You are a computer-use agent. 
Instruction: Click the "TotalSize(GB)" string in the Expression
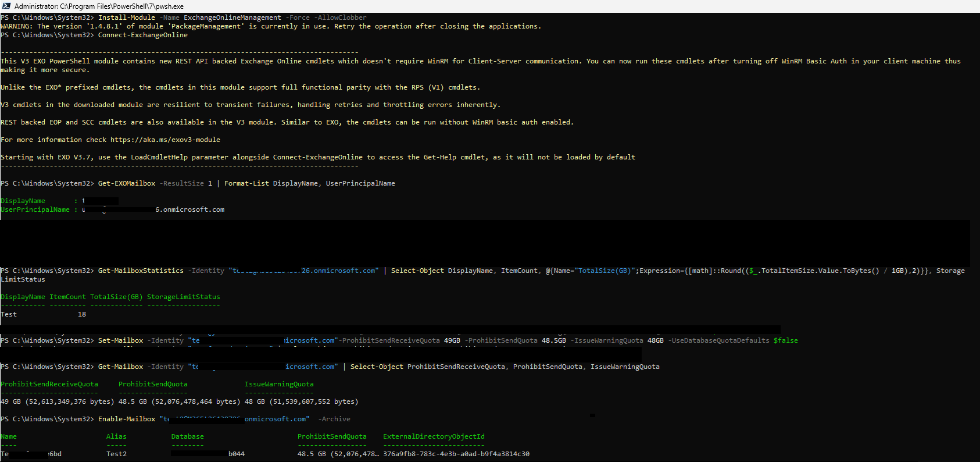605,271
